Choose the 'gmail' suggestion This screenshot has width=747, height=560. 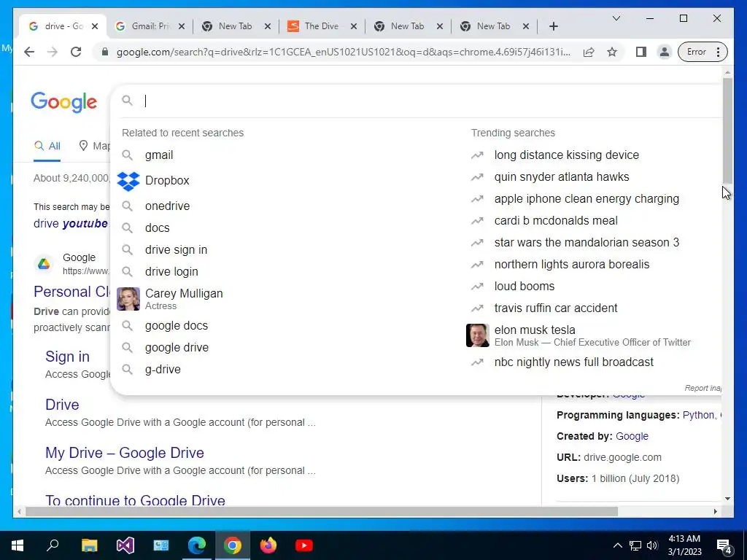coord(159,155)
